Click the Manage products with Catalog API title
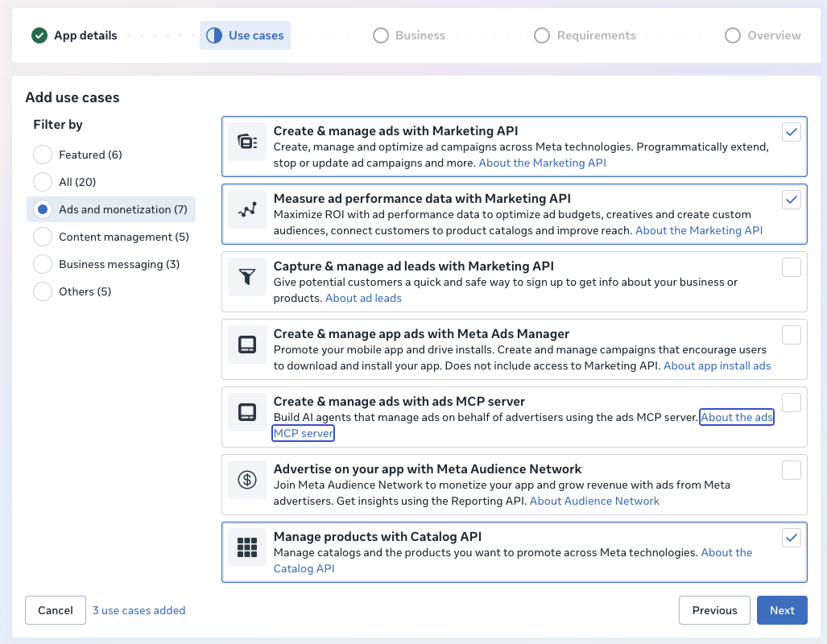827x644 pixels. tap(378, 536)
